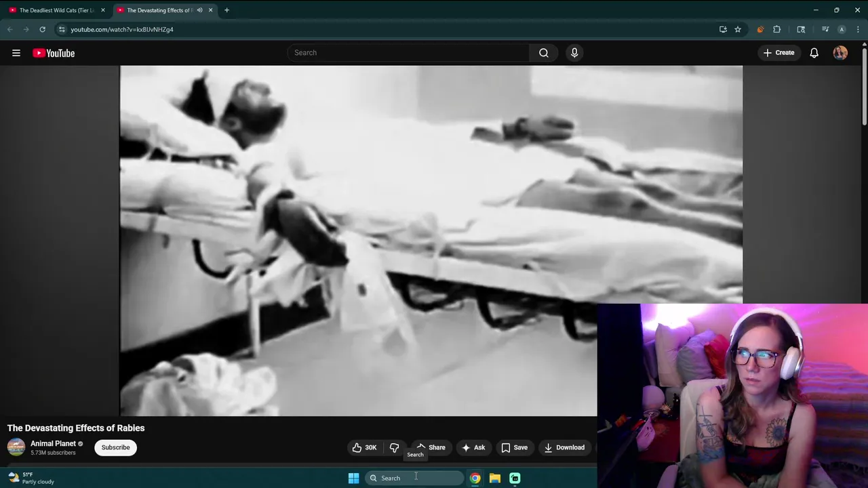Open the weather widget Partly cloudy
This screenshot has width=868, height=488.
tap(31, 478)
